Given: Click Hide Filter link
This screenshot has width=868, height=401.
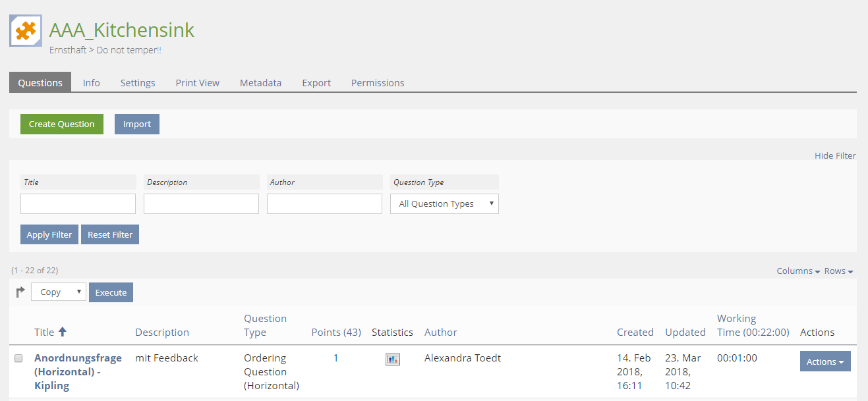Looking at the screenshot, I should coord(835,156).
